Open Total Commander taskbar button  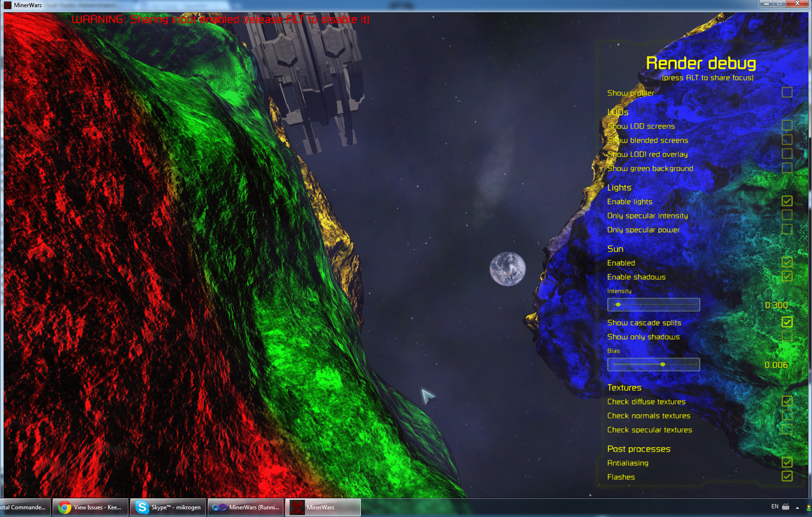(24, 507)
